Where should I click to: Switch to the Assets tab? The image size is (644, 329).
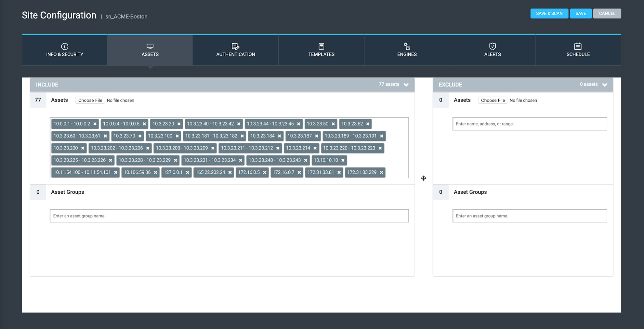pyautogui.click(x=150, y=50)
